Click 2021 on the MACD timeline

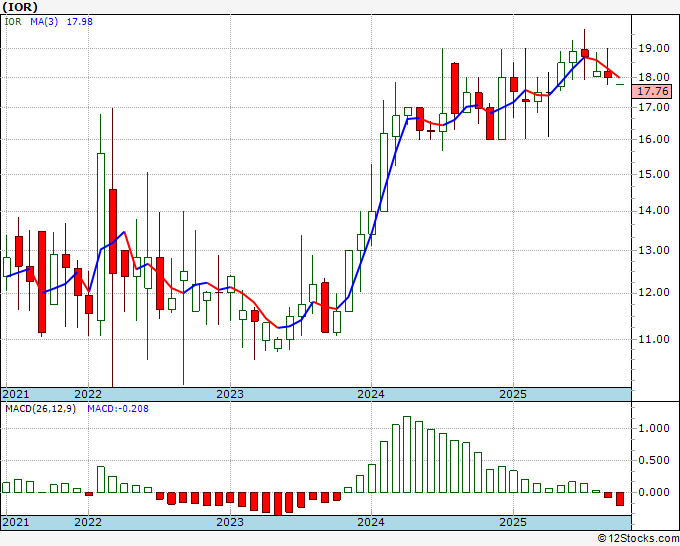[x=16, y=522]
